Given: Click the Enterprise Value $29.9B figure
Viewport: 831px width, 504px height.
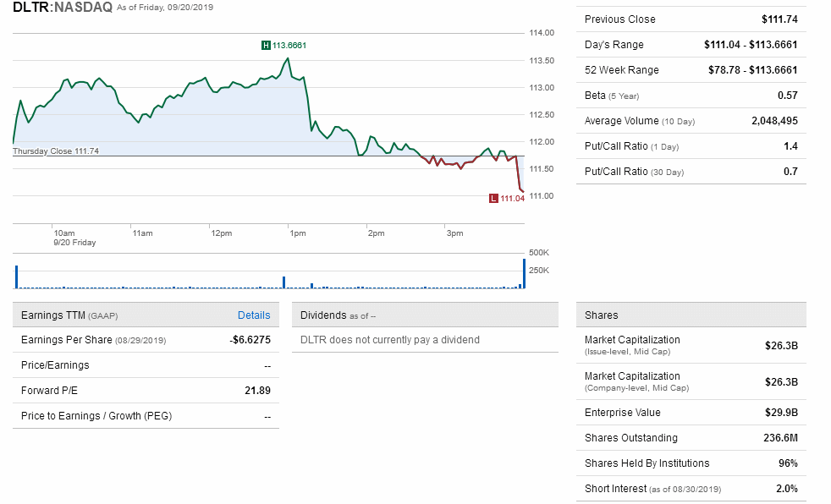Looking at the screenshot, I should [781, 413].
